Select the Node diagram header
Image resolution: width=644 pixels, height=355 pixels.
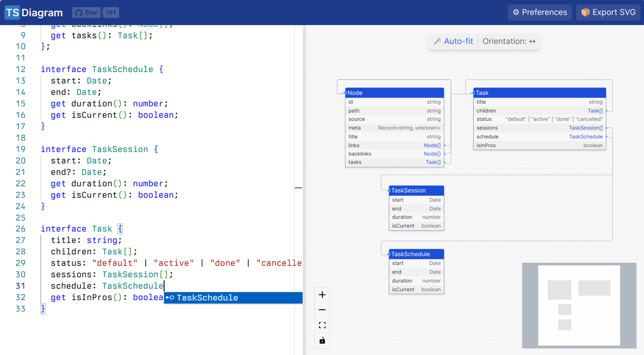click(x=395, y=93)
